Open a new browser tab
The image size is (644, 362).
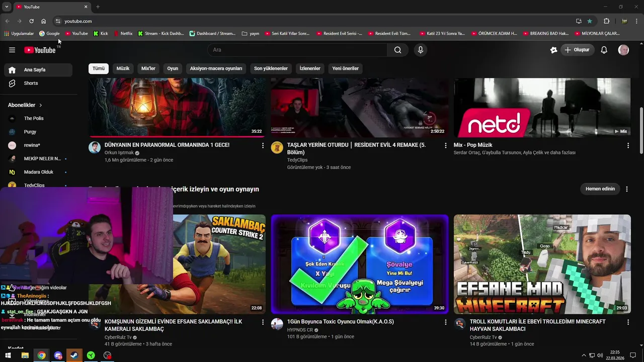(x=98, y=7)
